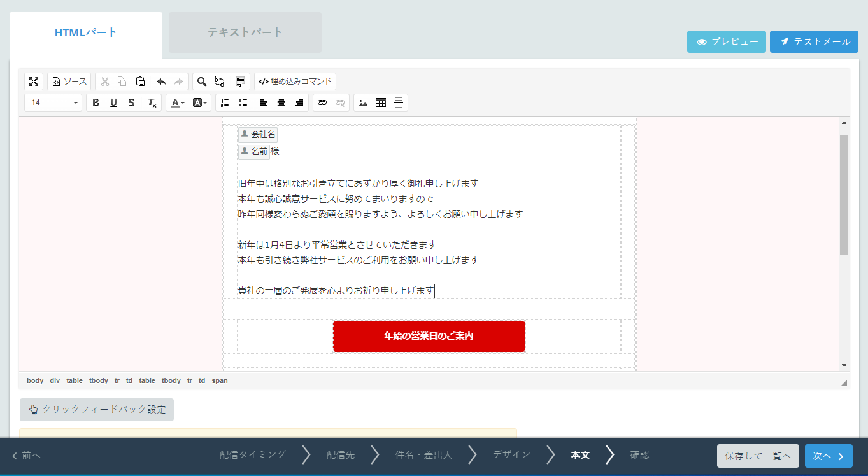The width and height of the screenshot is (868, 476).
Task: Send a テストメール test mail
Action: pos(814,41)
